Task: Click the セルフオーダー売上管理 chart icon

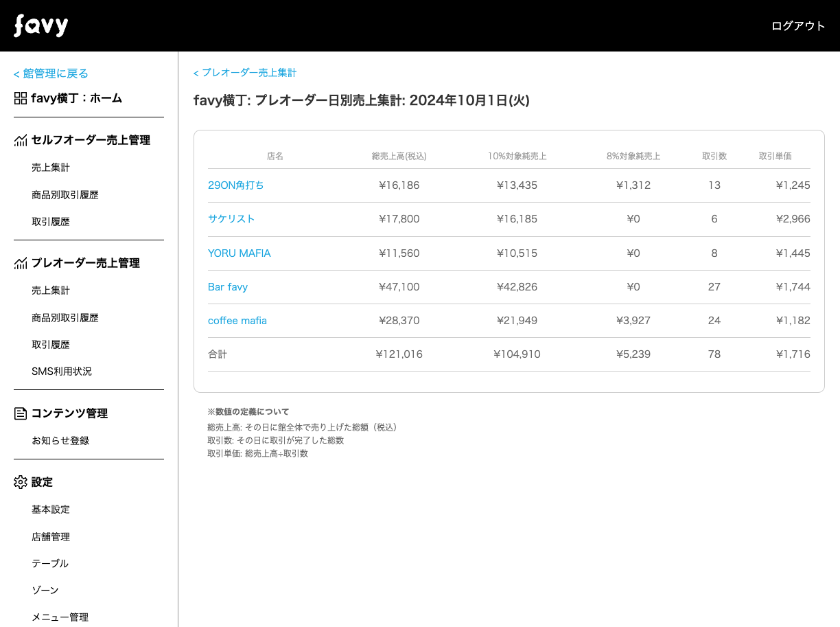Action: pyautogui.click(x=21, y=140)
